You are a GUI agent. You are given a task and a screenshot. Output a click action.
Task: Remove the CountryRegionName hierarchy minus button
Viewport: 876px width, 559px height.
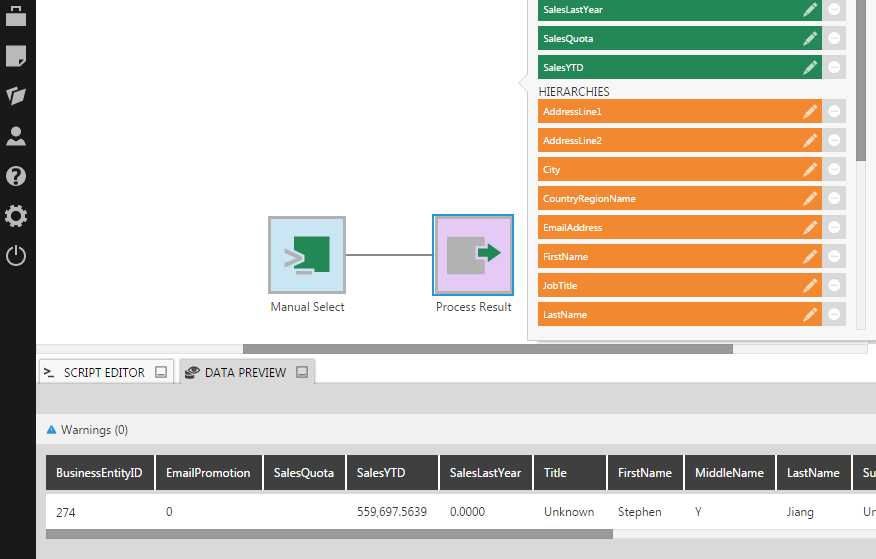pos(834,198)
